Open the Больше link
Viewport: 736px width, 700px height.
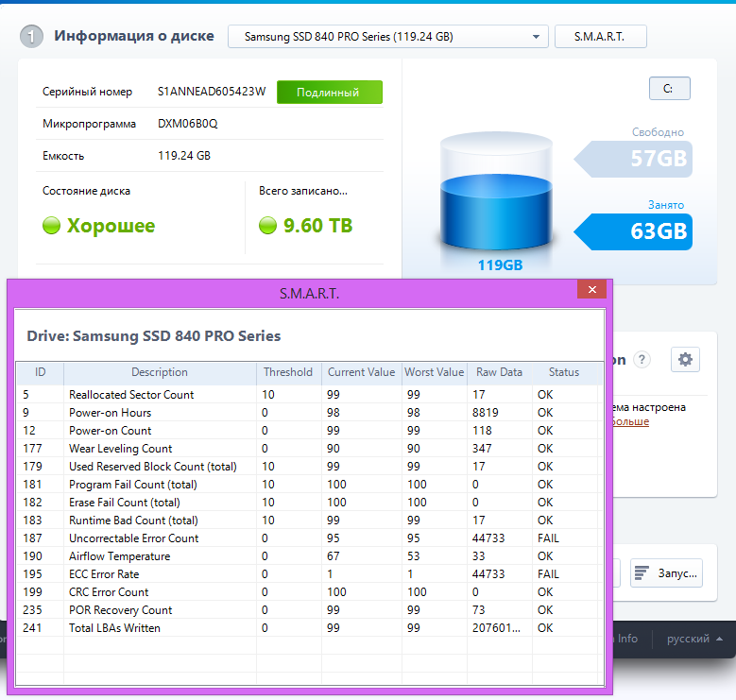pyautogui.click(x=628, y=421)
